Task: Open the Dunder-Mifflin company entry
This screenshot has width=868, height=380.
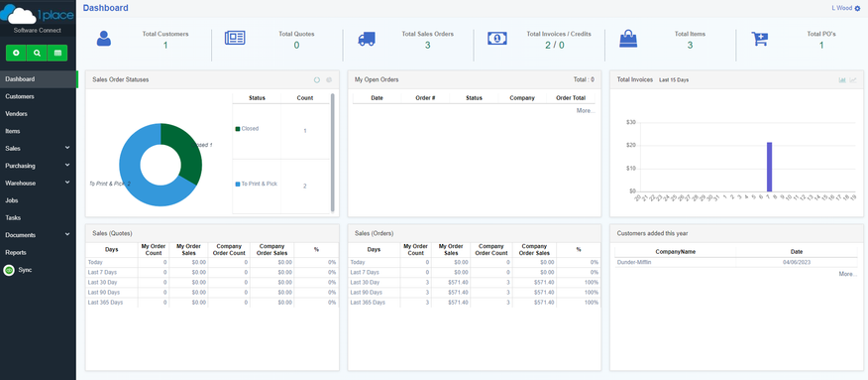Action: [634, 262]
